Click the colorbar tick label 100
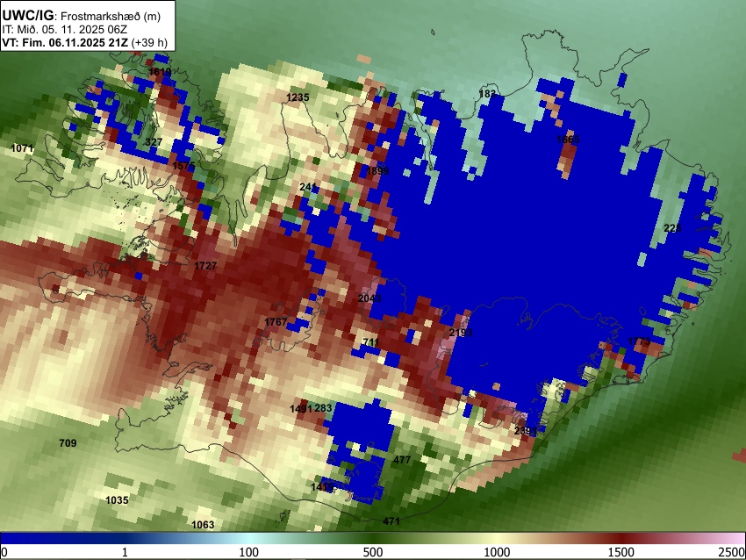This screenshot has height=560, width=746. tap(248, 552)
